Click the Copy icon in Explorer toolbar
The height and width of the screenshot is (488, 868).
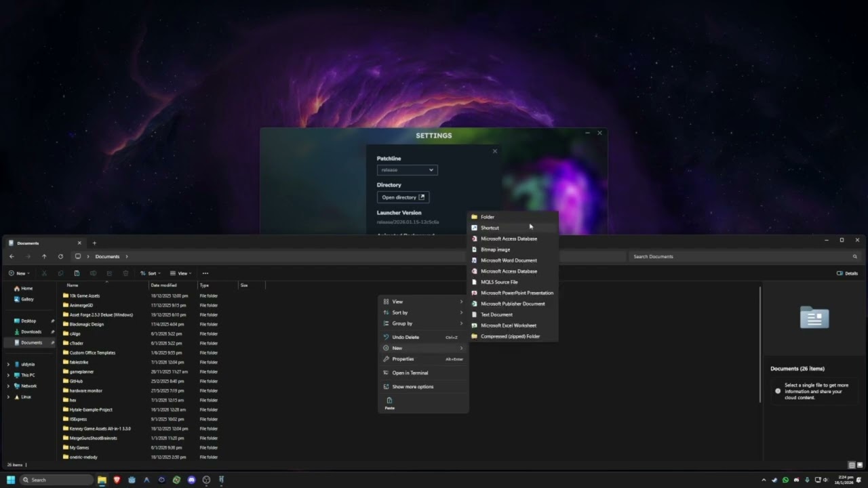(60, 273)
